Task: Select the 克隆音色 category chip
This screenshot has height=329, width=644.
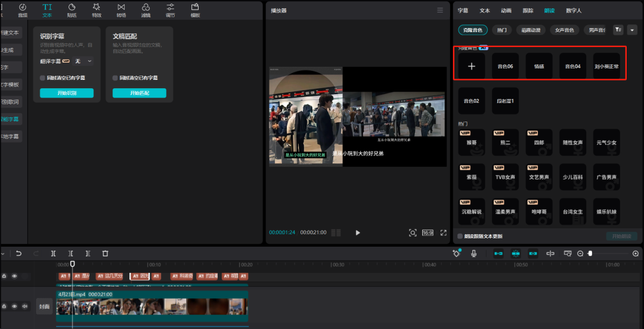Action: (x=473, y=30)
